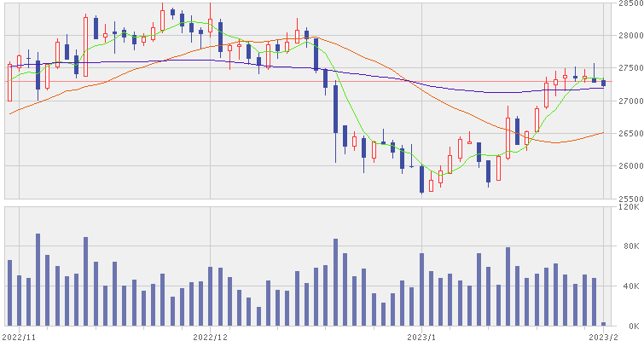Click the 120K volume axis label
Screen dimensions: 644x341
point(631,207)
